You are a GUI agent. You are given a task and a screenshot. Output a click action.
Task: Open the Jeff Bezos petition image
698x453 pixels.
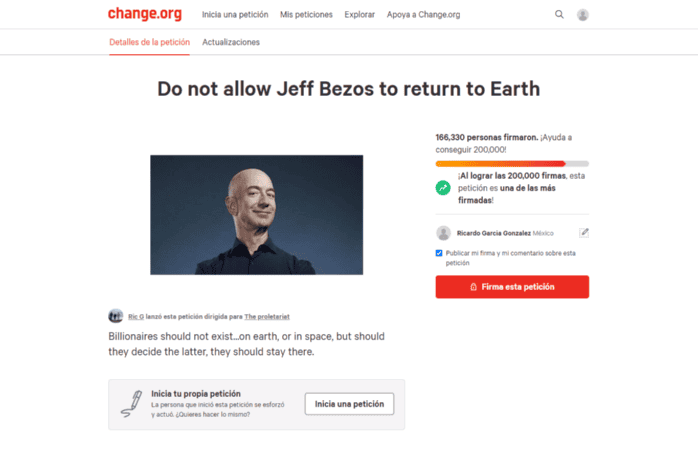coord(256,215)
